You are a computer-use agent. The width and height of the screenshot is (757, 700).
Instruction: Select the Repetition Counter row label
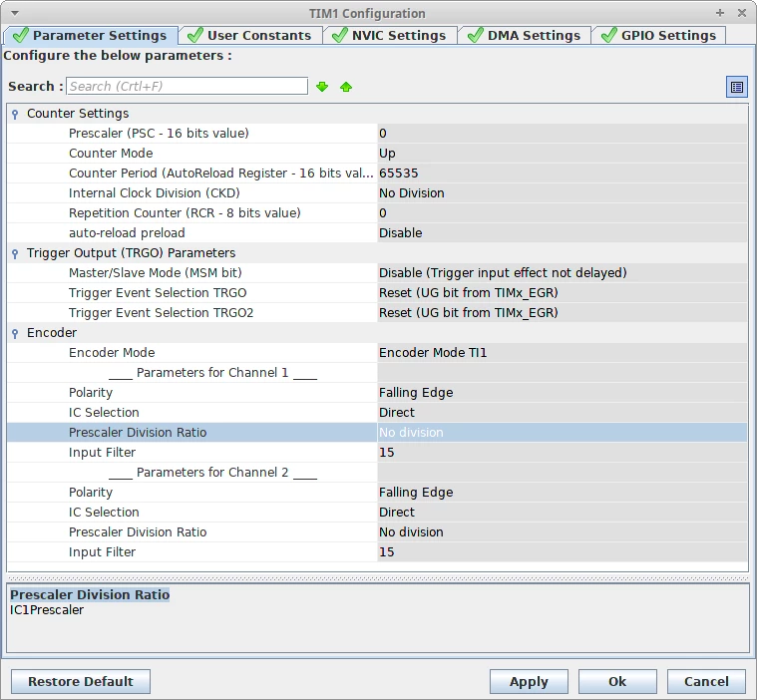point(185,213)
